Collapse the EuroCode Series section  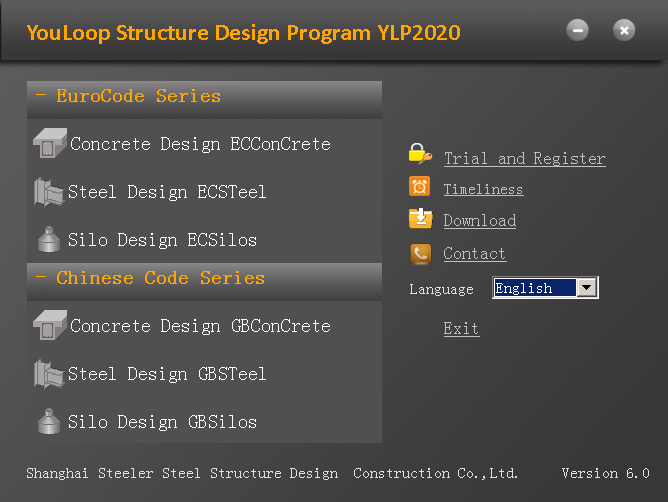coord(41,95)
